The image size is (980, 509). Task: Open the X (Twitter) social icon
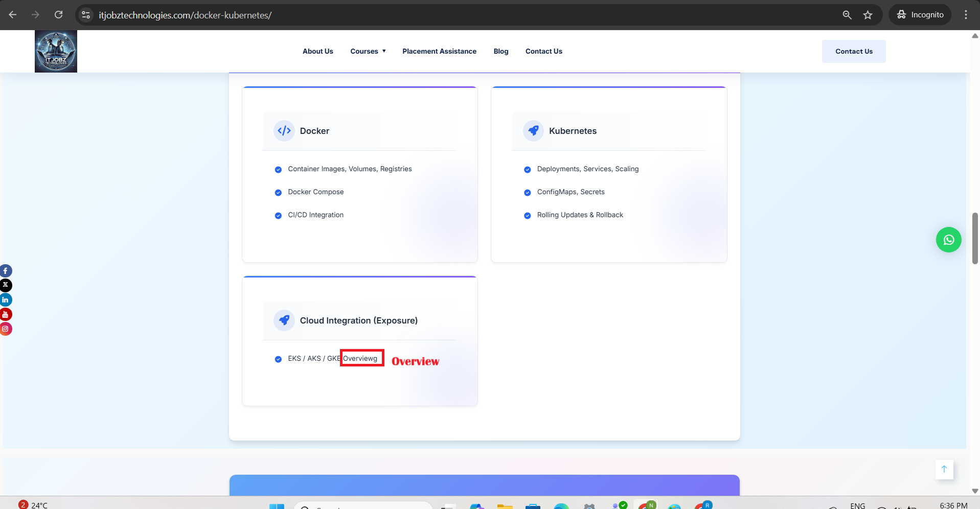pos(6,285)
